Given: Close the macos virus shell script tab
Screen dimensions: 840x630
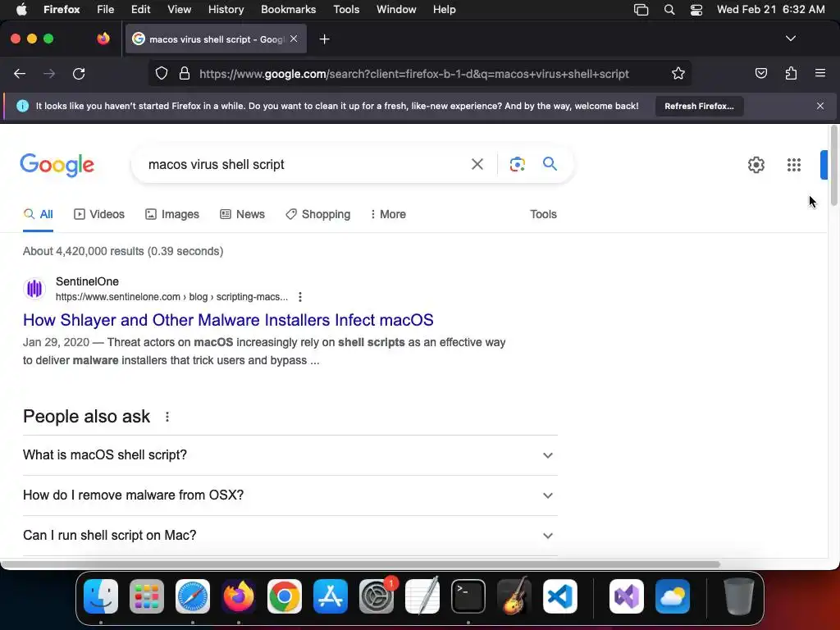Looking at the screenshot, I should [294, 39].
